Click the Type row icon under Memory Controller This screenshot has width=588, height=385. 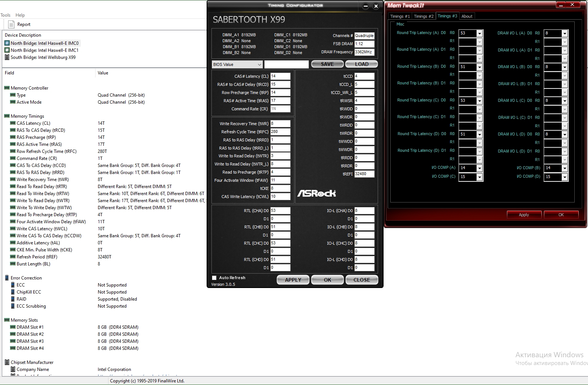pyautogui.click(x=13, y=95)
